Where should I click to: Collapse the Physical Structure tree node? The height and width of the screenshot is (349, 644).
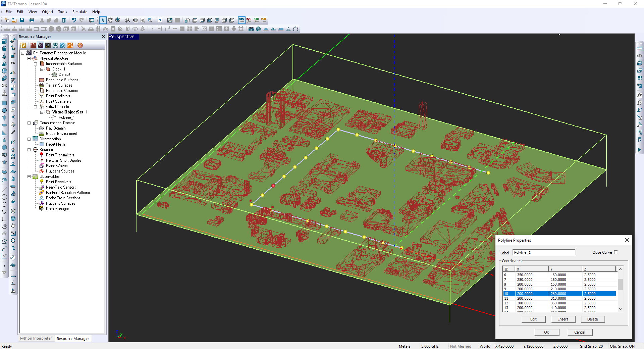click(29, 58)
